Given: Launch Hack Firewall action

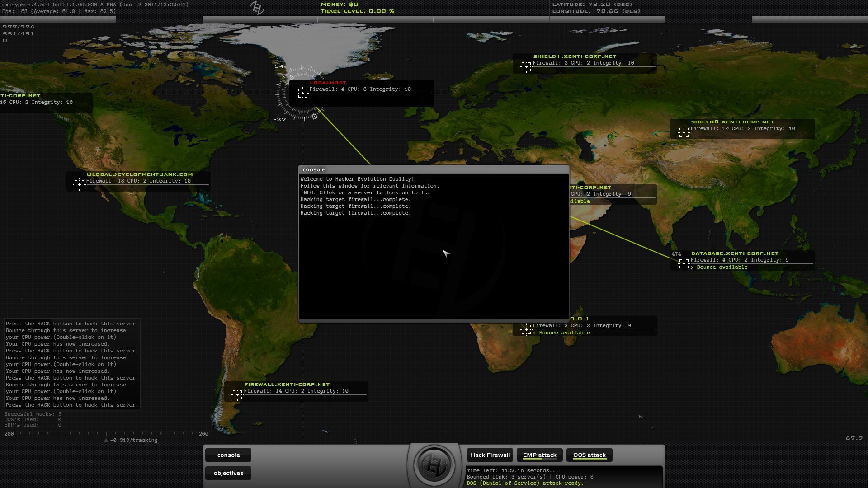Looking at the screenshot, I should click(x=490, y=455).
